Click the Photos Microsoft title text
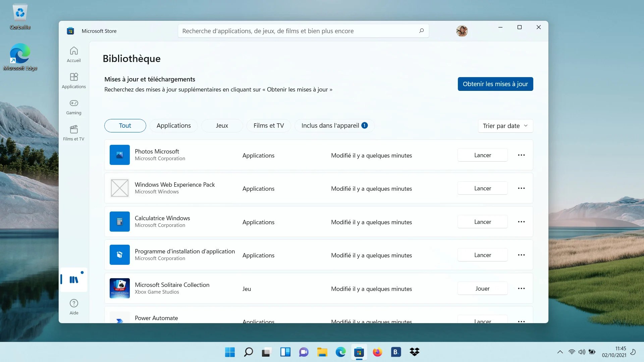The image size is (644, 362). coord(157,151)
